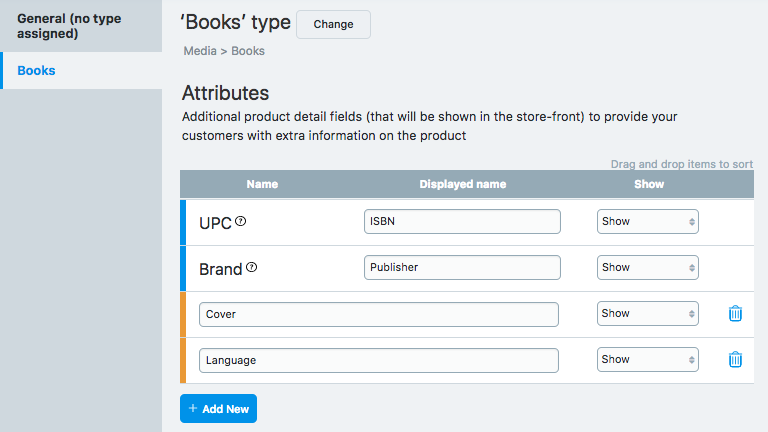768x432 pixels.
Task: Delete the Language attribute with trash icon
Action: coord(735,360)
